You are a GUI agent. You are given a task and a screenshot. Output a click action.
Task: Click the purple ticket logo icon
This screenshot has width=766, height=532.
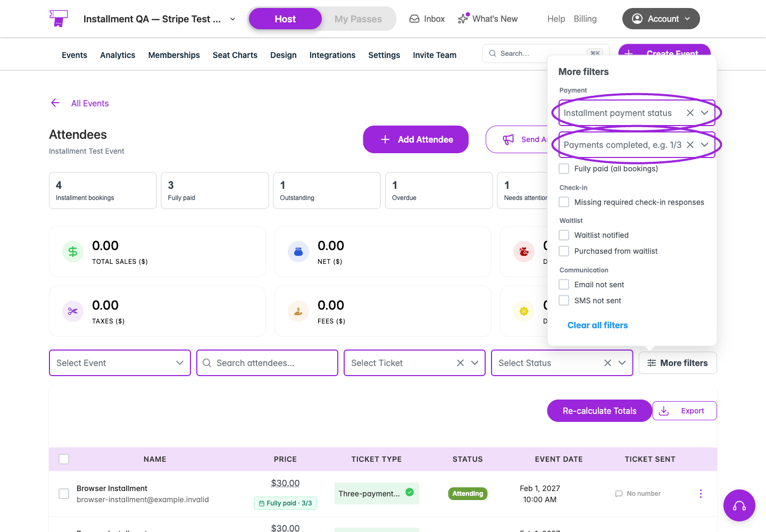(x=59, y=19)
